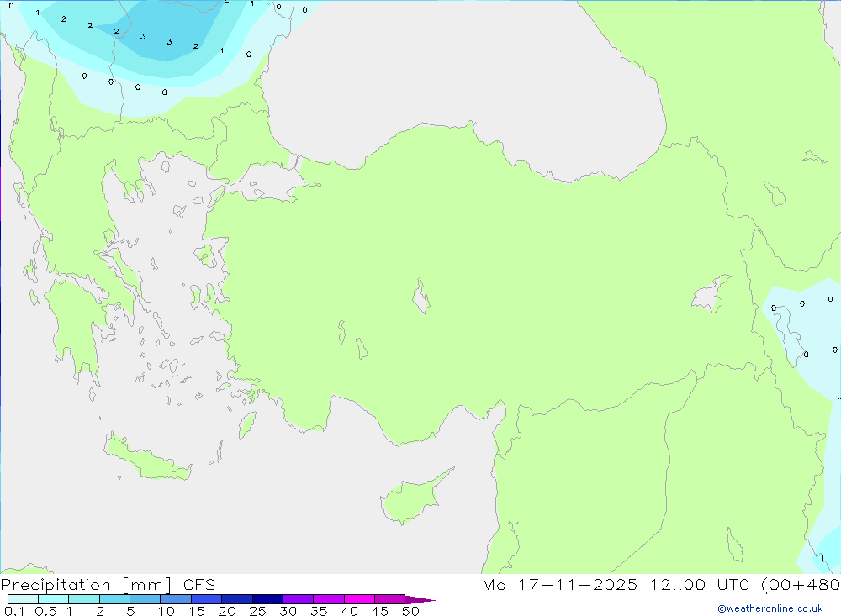
Task: Click the legend value '30'
Action: point(288,611)
